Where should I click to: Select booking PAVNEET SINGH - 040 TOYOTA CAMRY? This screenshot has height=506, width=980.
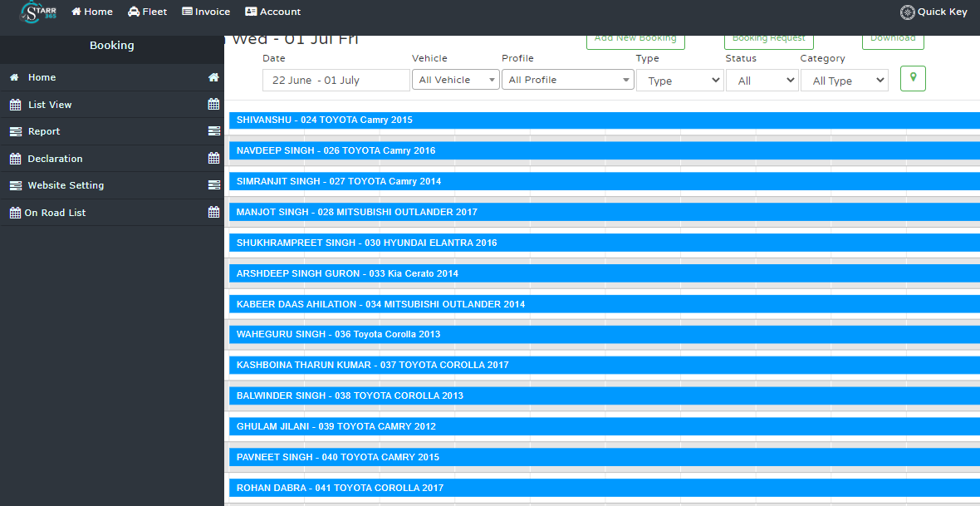605,457
